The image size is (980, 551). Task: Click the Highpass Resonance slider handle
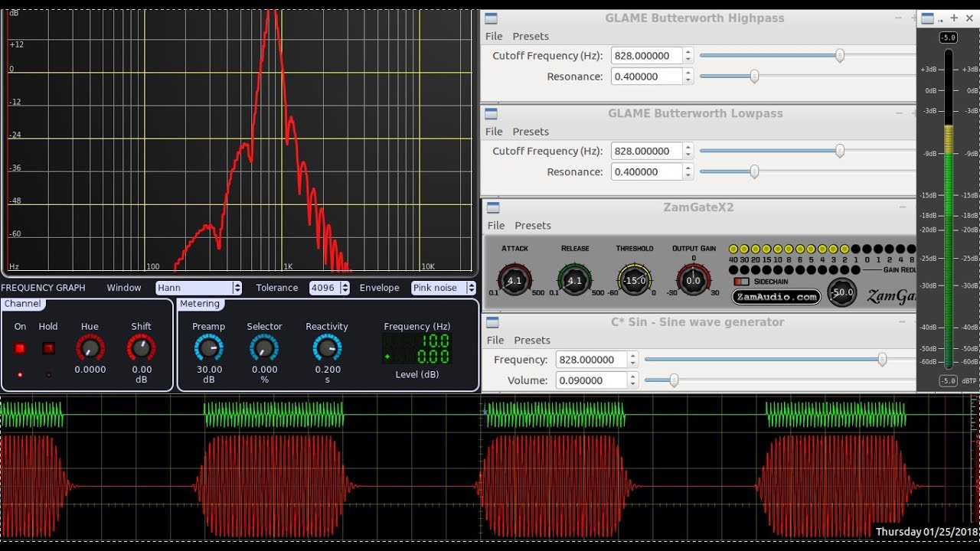coord(754,76)
